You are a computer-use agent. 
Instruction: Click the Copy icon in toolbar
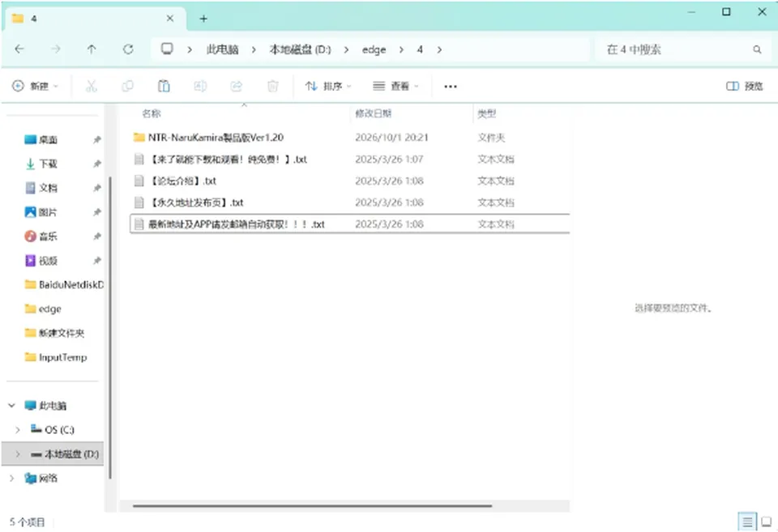[x=127, y=87]
